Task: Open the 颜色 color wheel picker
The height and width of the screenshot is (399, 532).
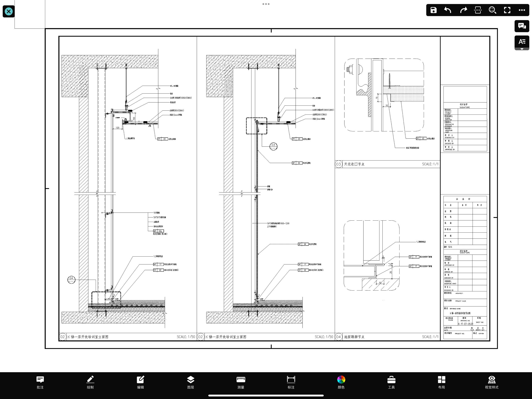Action: tap(341, 382)
